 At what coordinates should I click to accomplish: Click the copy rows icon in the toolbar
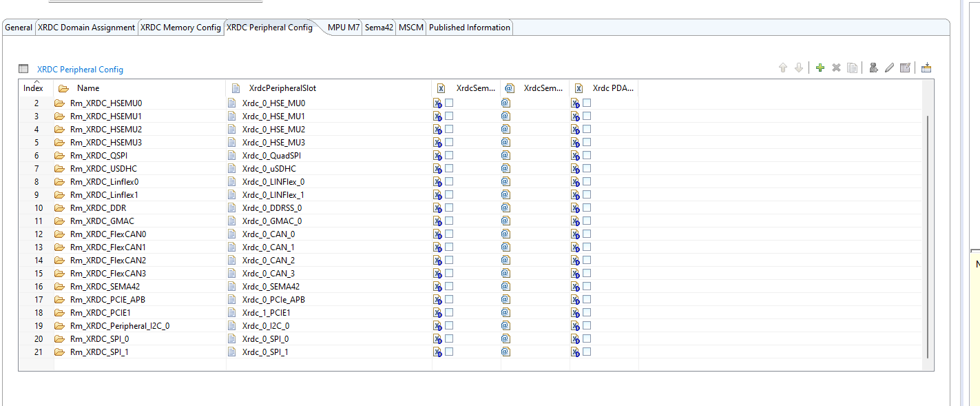pyautogui.click(x=852, y=68)
